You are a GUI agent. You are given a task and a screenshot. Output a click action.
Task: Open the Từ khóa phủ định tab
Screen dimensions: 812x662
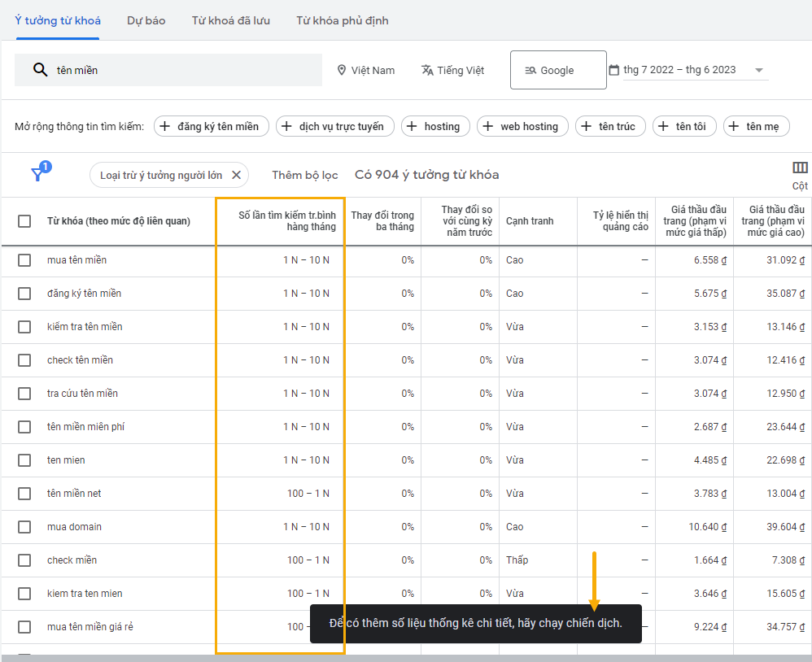coord(342,20)
